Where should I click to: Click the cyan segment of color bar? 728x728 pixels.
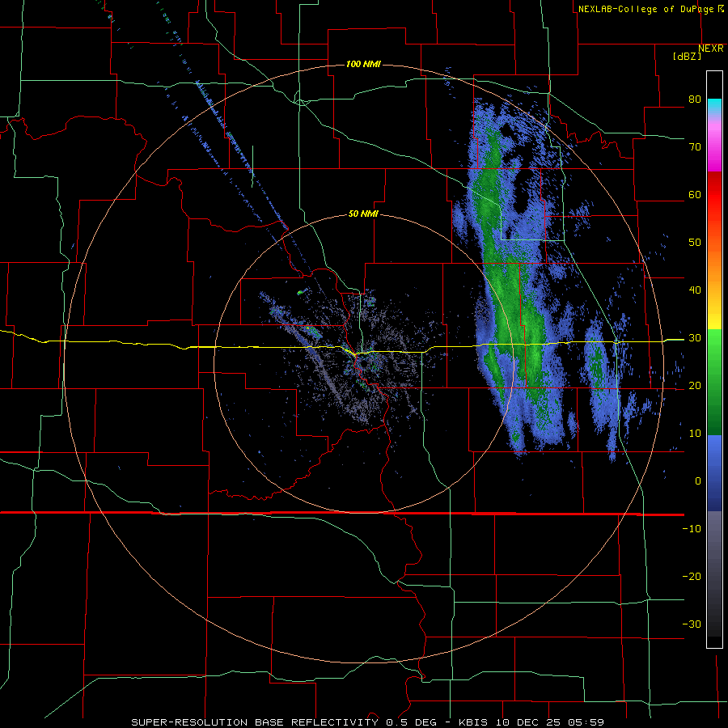coord(714,106)
